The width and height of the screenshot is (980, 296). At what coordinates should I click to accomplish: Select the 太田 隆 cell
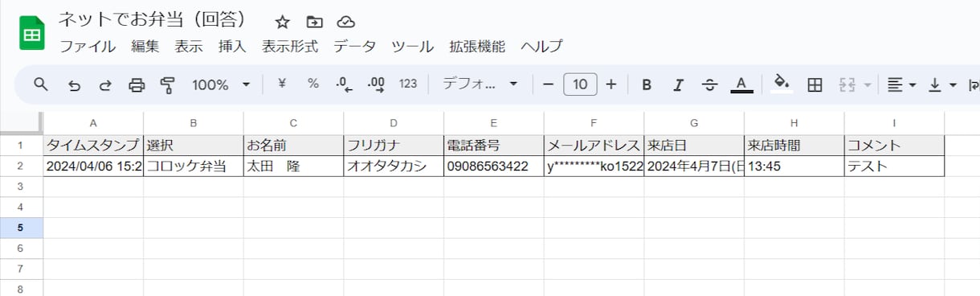[x=293, y=166]
